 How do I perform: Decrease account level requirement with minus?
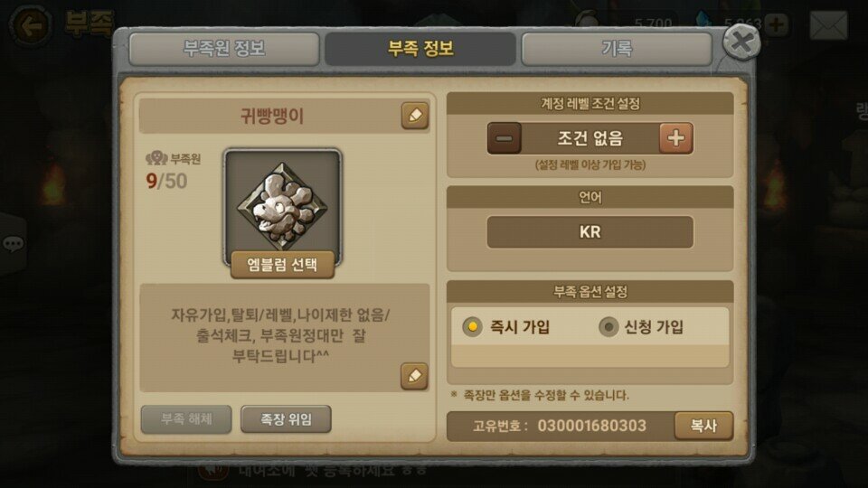[x=505, y=138]
